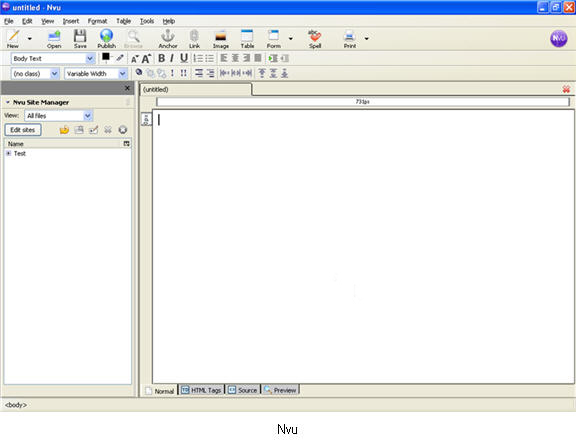Close the Site Manager sidebar with the X
Screen dimensions: 576x446
(127, 88)
